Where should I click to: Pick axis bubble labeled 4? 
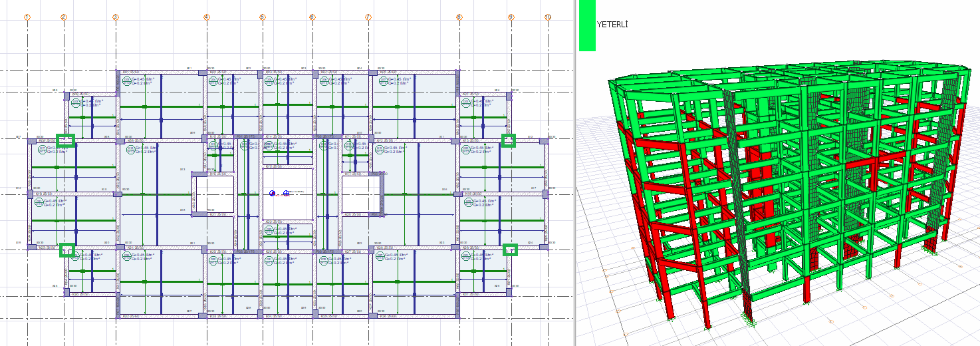coord(207,17)
